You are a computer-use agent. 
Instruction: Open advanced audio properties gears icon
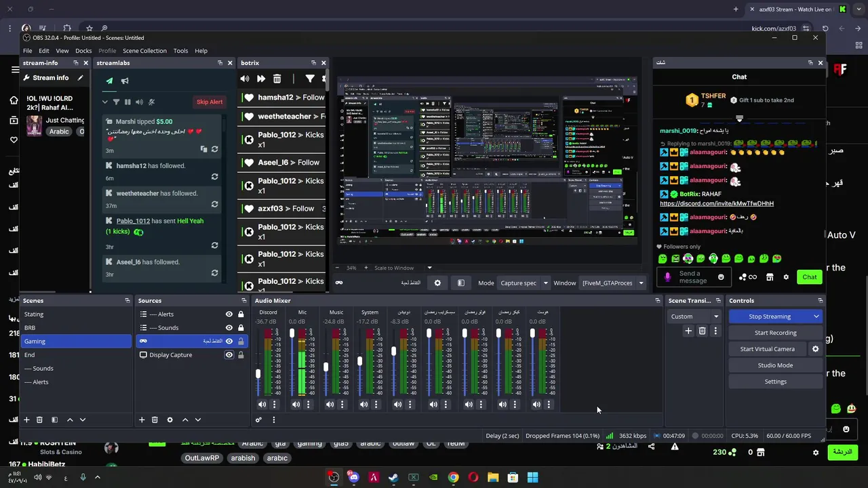tap(258, 420)
